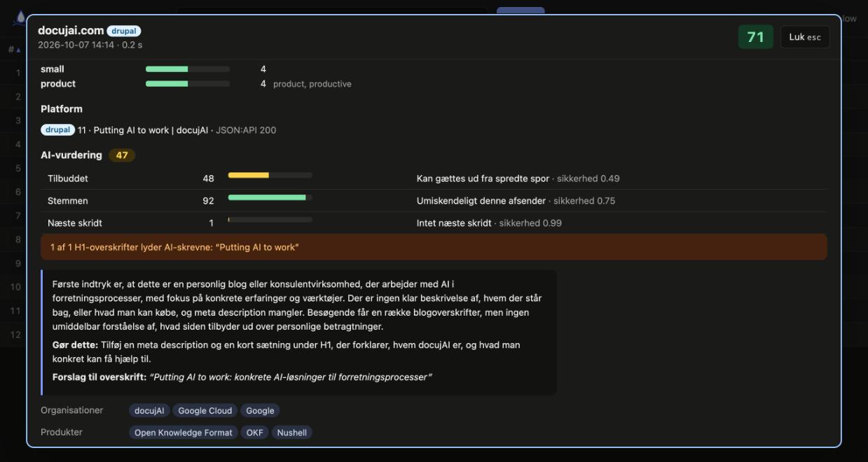This screenshot has width=868, height=462.
Task: Click the Google organisation tag
Action: (x=260, y=411)
